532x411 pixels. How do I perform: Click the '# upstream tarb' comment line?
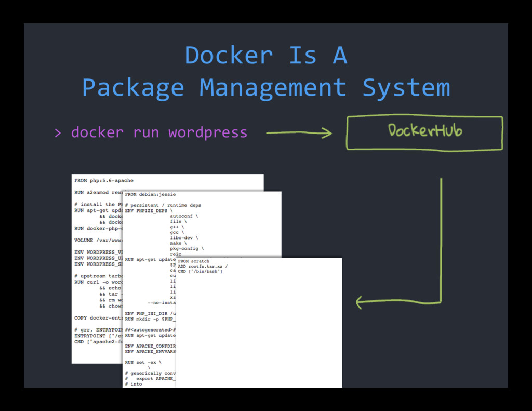pyautogui.click(x=98, y=276)
